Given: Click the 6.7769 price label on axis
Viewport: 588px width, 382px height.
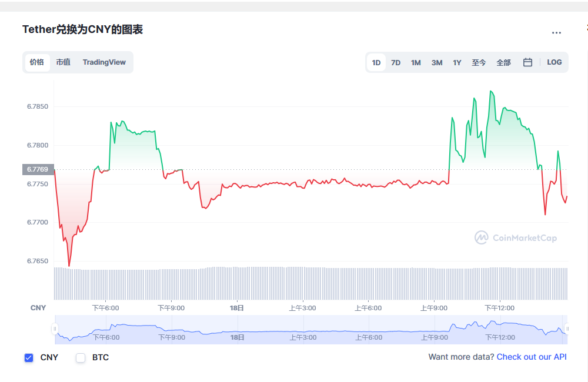Looking at the screenshot, I should [x=38, y=169].
